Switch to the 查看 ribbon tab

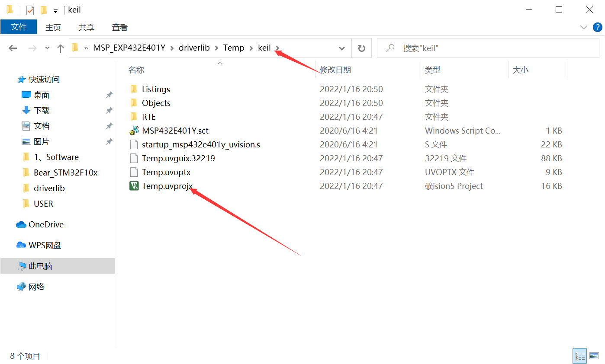(x=119, y=27)
